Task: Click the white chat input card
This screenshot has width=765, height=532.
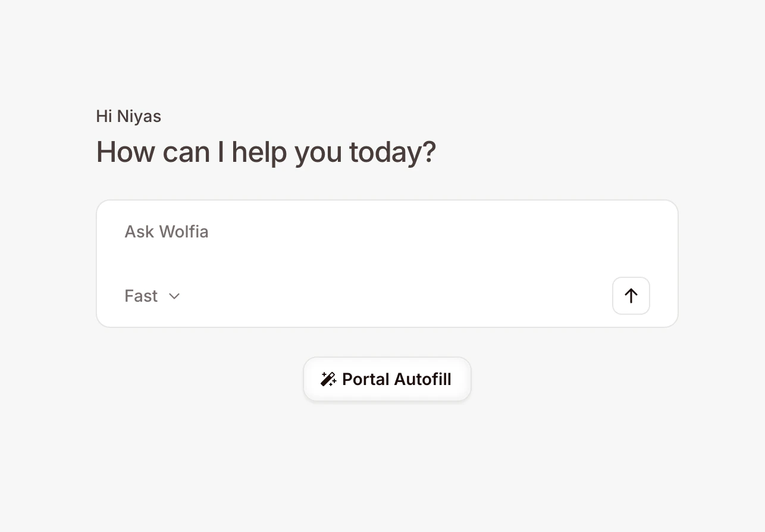Action: [387, 250]
